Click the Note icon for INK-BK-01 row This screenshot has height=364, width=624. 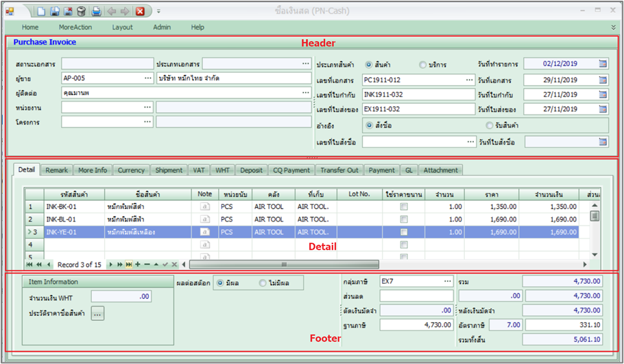204,206
